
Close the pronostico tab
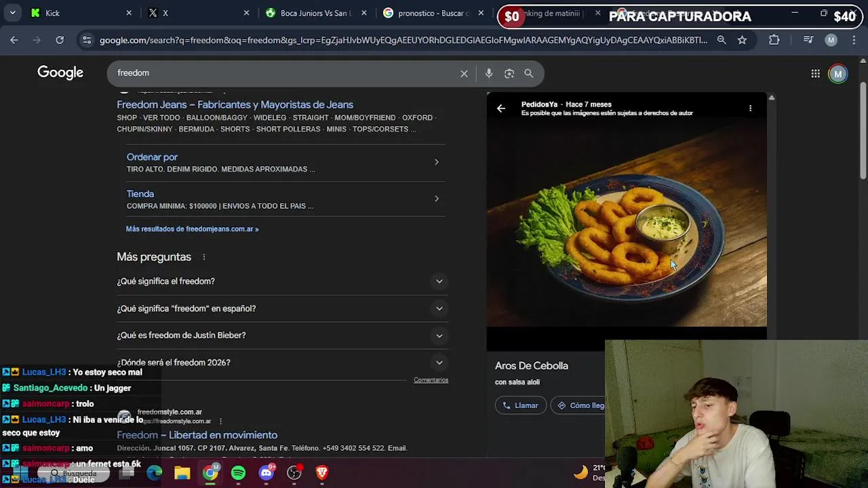(x=481, y=13)
